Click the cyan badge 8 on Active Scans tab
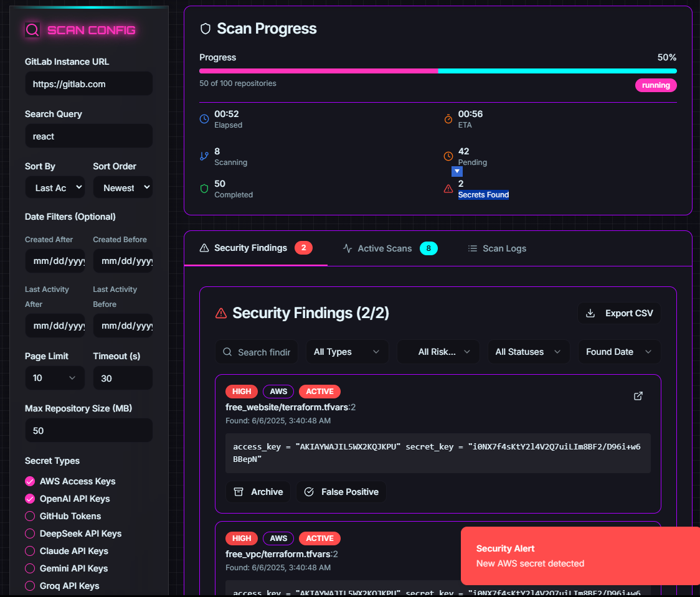Screen dimensions: 700x597 pos(428,248)
